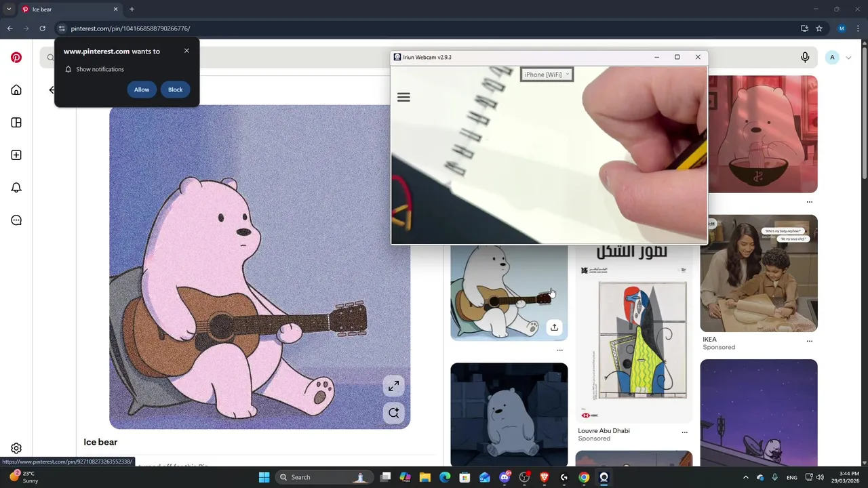This screenshot has height=488, width=868.
Task: Click the Ice bear pin title
Action: pyautogui.click(x=100, y=442)
